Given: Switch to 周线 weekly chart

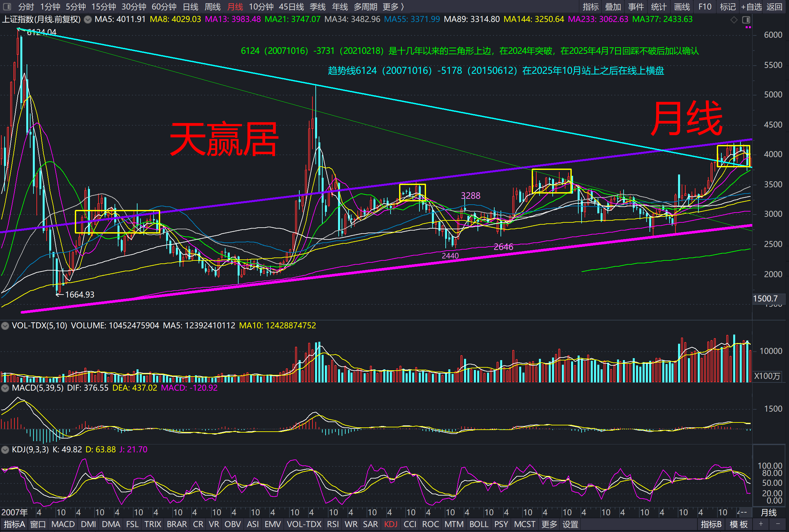Looking at the screenshot, I should tap(213, 7).
